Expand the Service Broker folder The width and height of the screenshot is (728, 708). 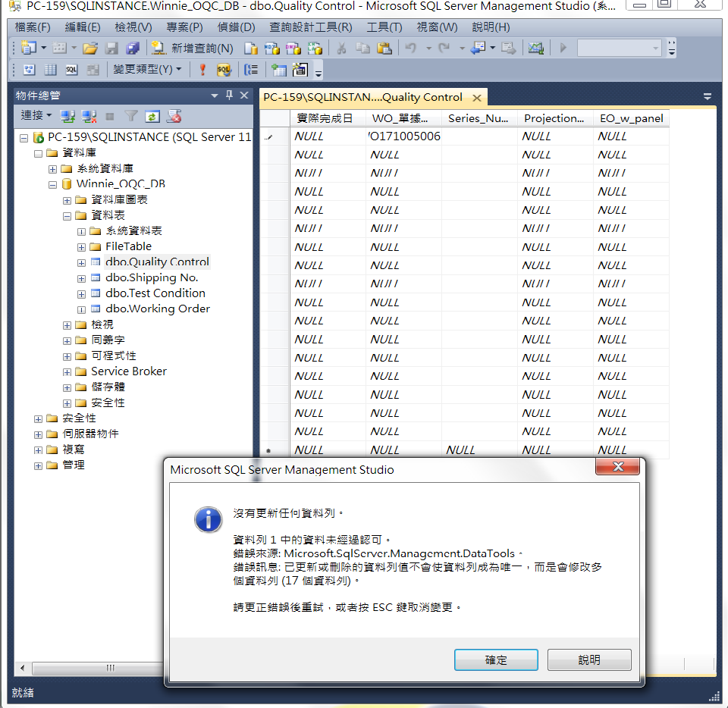[67, 372]
